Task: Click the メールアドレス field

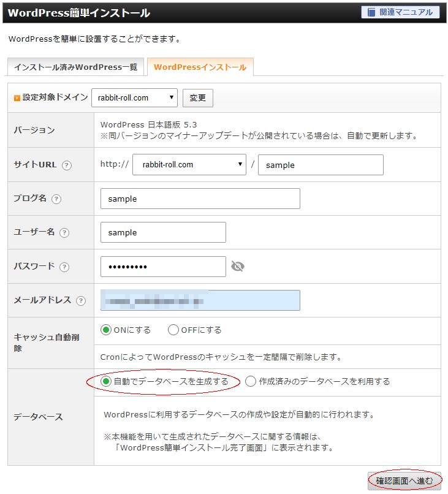Action: [x=200, y=300]
